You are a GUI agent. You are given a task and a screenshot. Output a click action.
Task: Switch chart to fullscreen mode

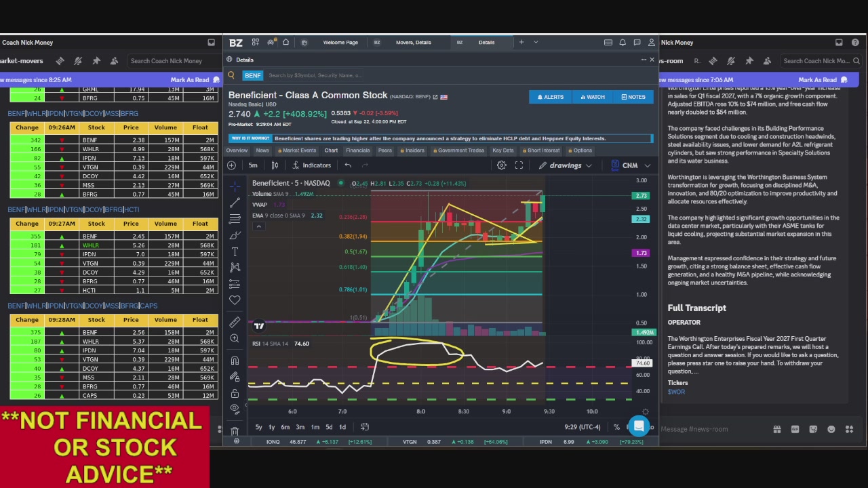coord(519,165)
